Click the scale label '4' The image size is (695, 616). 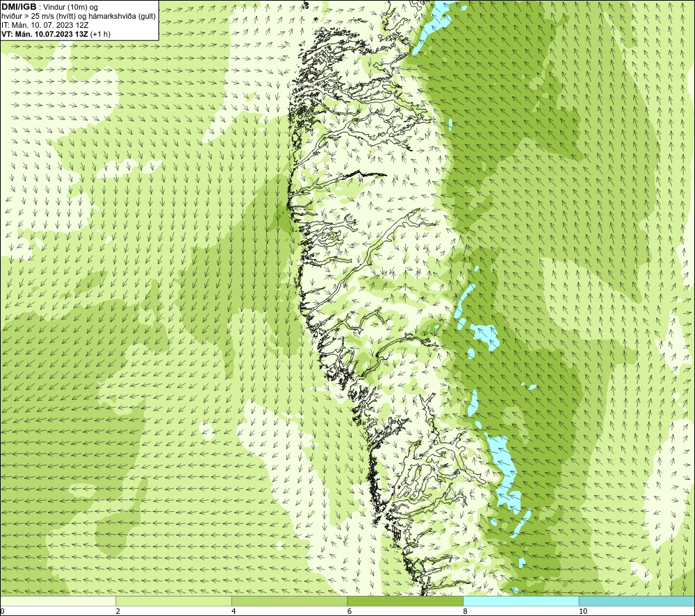[234, 611]
